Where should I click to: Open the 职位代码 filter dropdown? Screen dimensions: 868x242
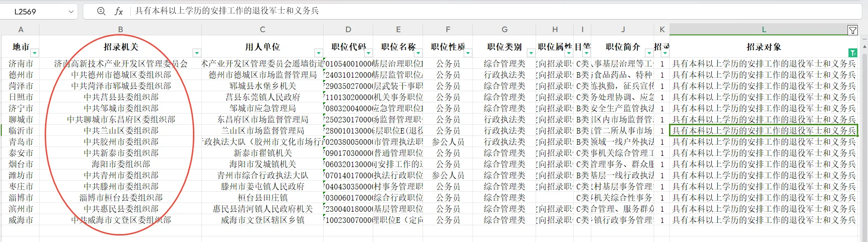368,53
